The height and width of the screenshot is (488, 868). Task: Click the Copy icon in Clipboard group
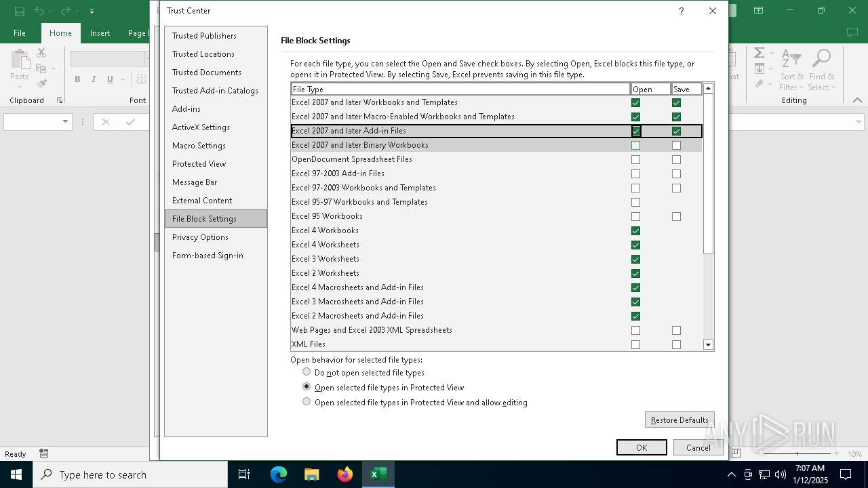pos(41,68)
